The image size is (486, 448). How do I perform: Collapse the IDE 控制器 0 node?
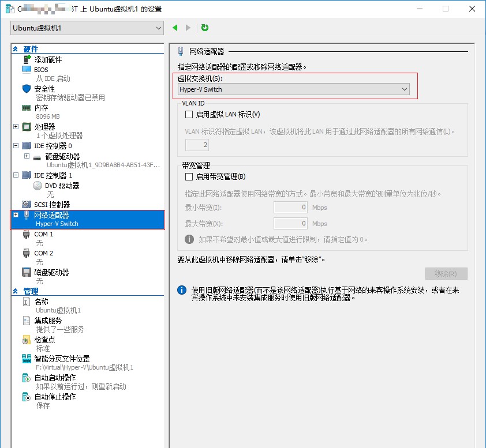coord(16,145)
